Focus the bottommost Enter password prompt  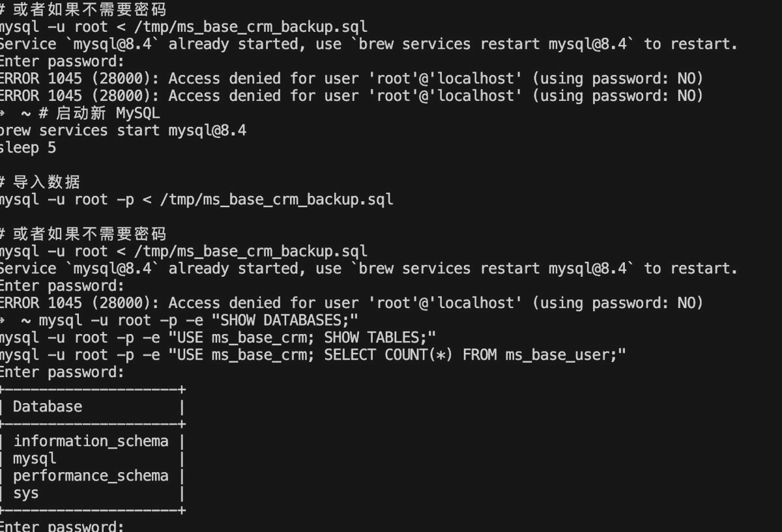click(x=61, y=526)
